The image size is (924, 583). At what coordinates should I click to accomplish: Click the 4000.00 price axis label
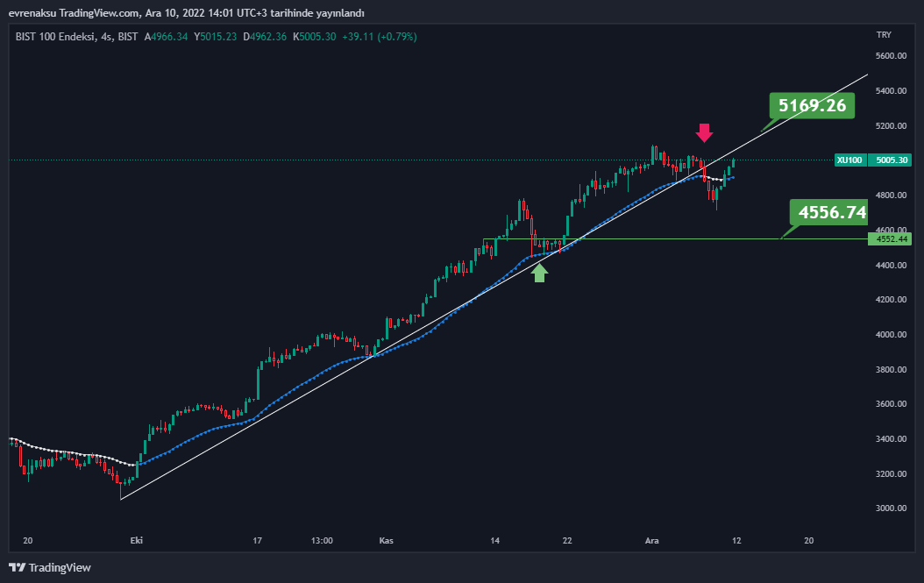point(891,334)
